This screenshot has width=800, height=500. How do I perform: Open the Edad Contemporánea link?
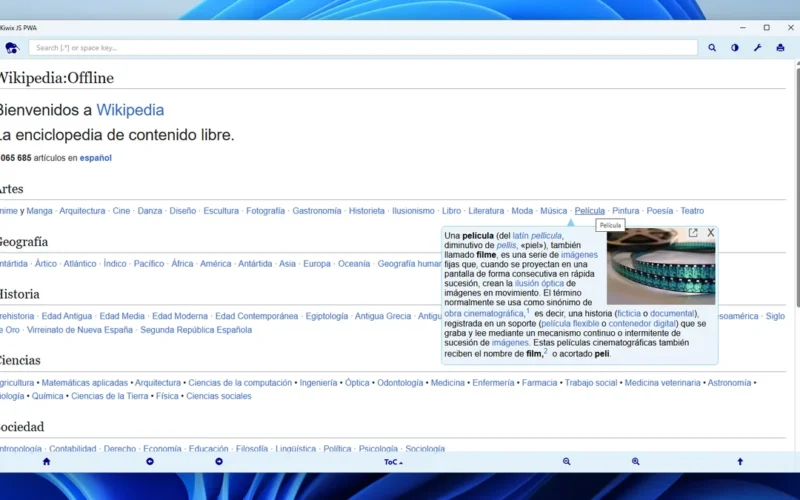click(257, 316)
